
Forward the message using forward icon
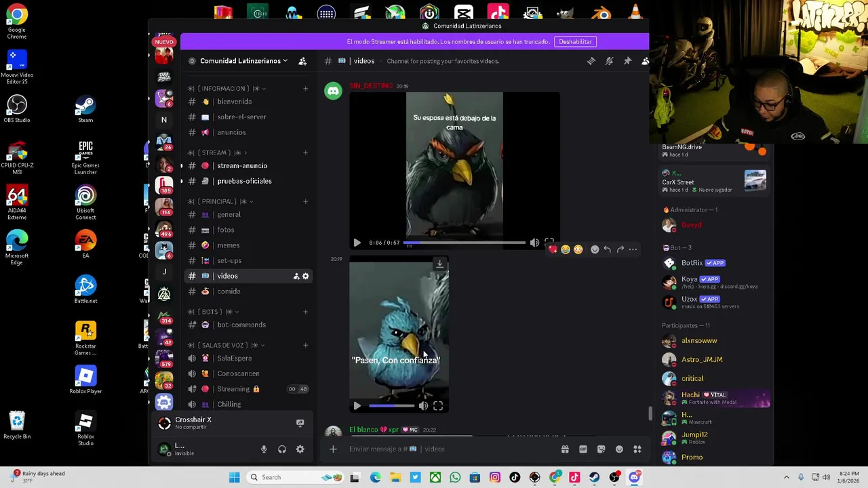pyautogui.click(x=620, y=249)
